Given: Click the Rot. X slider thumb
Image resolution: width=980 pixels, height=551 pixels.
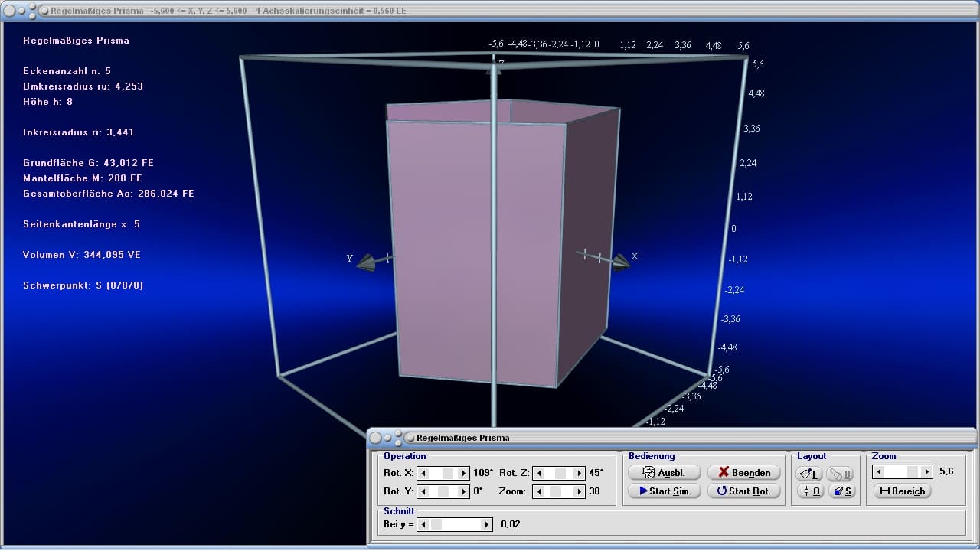Looking at the screenshot, I should pyautogui.click(x=448, y=473).
